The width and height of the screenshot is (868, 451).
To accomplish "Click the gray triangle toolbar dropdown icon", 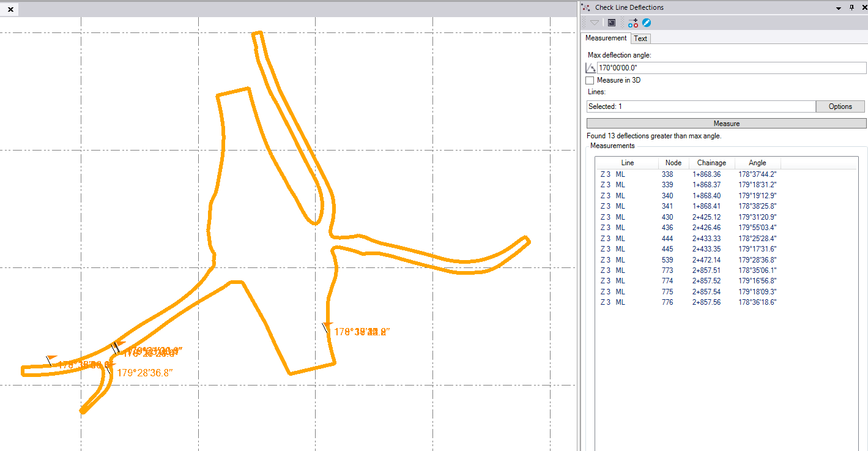I will point(594,23).
